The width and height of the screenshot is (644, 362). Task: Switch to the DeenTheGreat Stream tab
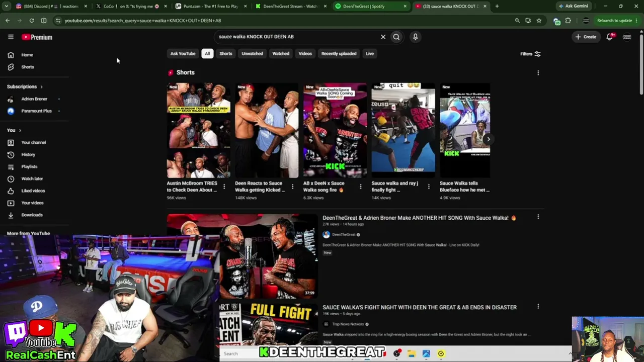click(291, 6)
